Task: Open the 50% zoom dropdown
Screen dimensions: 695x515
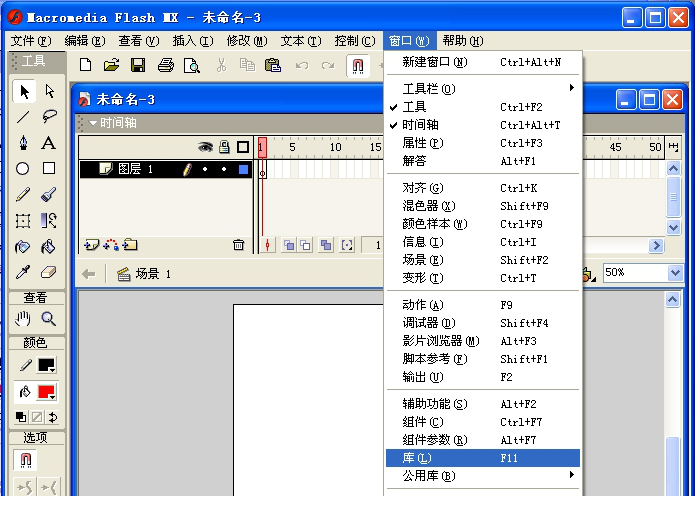Action: (675, 273)
